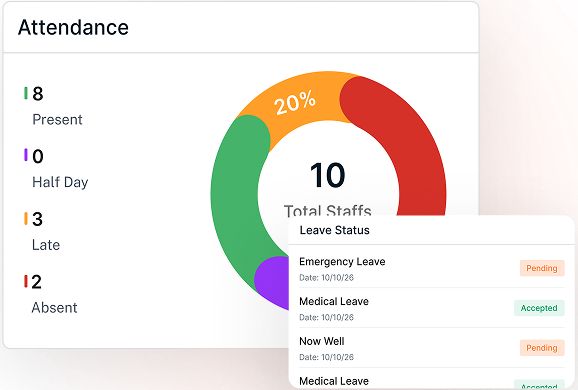The height and width of the screenshot is (390, 578).
Task: Click the Pending badge for Emergency Leave
Action: click(542, 268)
